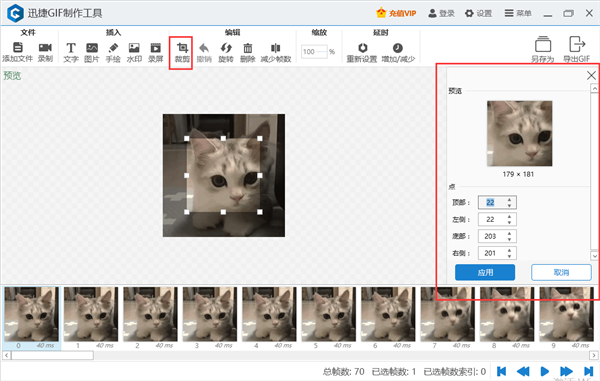Viewport: 600px width, 381px height.
Task: Click the 另存为 save as icon
Action: 543,44
